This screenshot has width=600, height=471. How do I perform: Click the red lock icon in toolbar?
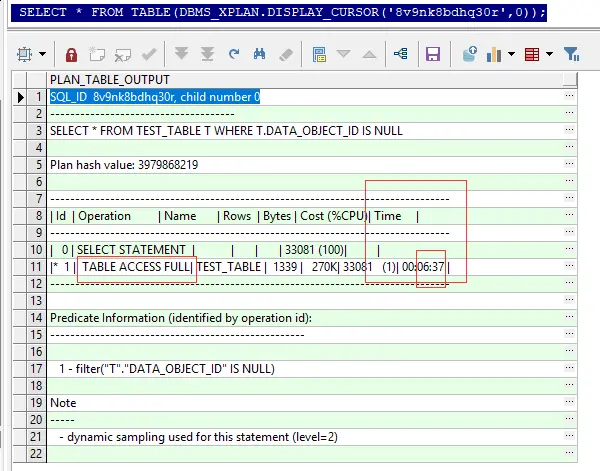click(x=71, y=54)
